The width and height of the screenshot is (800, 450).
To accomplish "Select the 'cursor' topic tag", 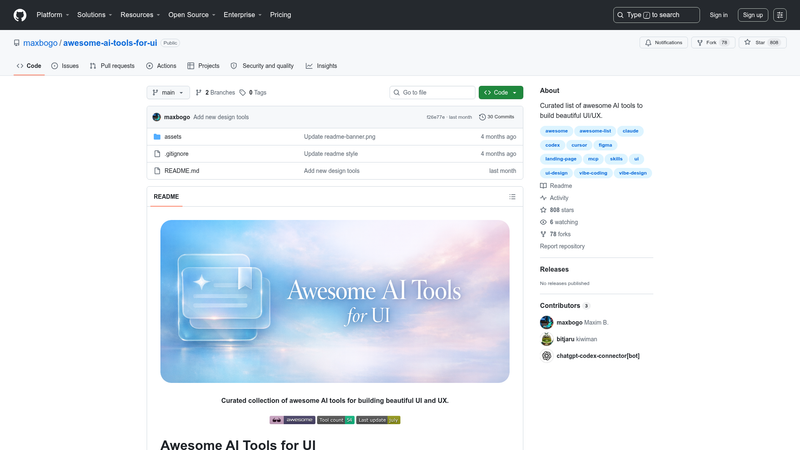I will coord(579,145).
